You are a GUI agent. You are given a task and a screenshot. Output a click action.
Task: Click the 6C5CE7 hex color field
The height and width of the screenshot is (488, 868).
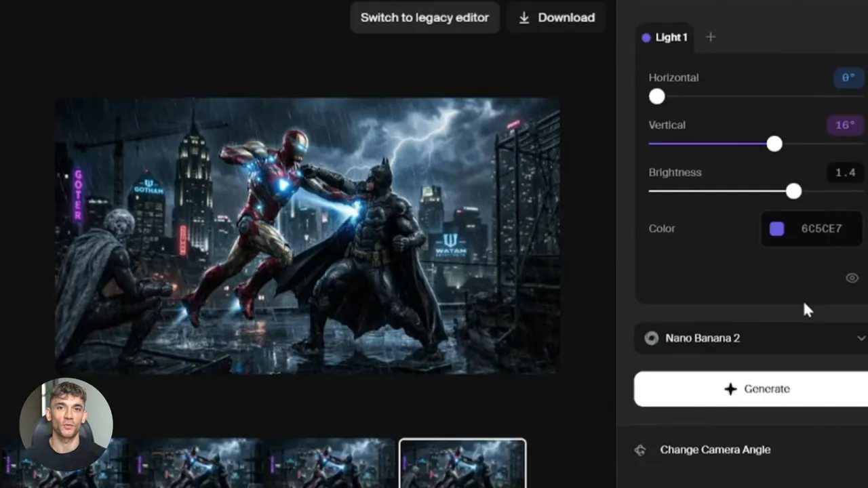821,229
